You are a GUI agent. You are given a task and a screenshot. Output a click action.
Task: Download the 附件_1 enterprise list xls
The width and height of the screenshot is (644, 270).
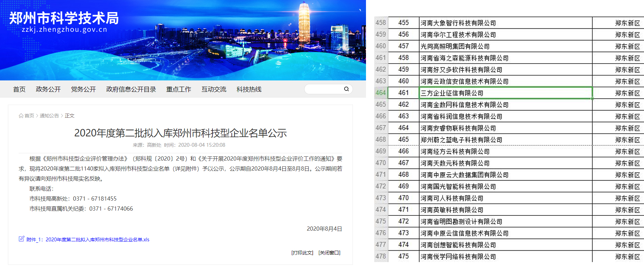(88, 240)
